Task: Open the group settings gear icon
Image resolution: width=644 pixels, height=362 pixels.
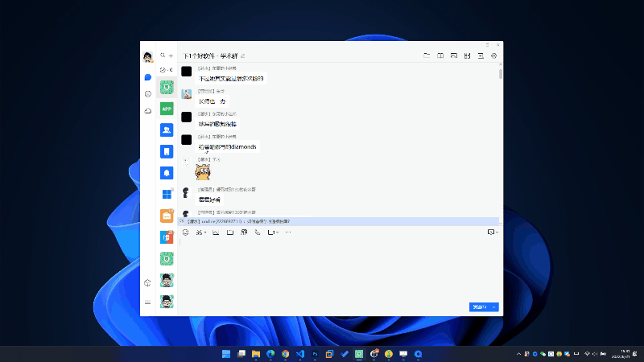Action: coord(494,56)
